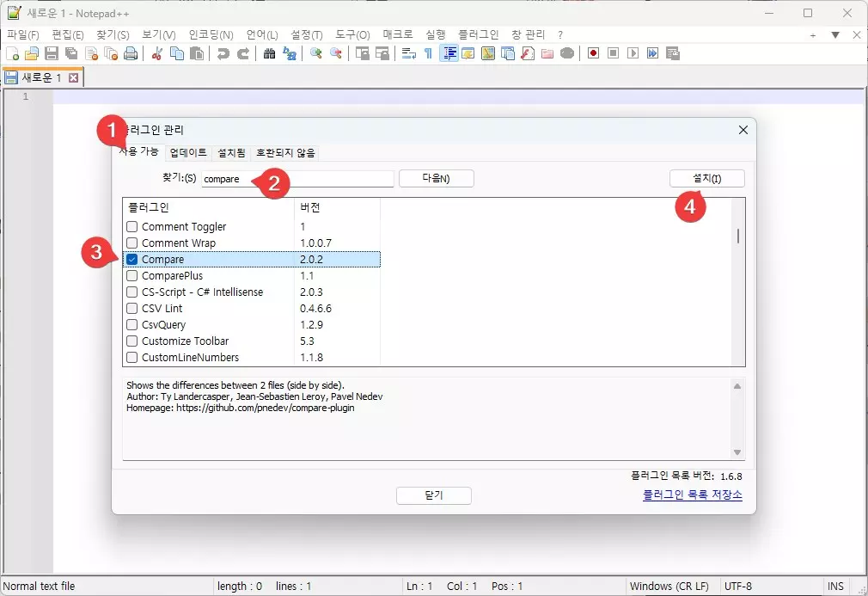The height and width of the screenshot is (596, 868).
Task: Toggle Show All Characters pilcrow icon
Action: click(x=428, y=53)
